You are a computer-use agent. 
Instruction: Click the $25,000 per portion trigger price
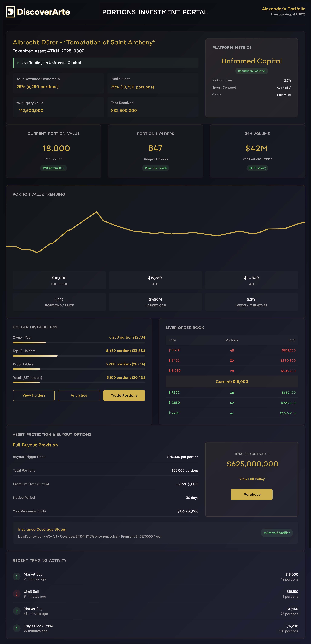tap(183, 457)
